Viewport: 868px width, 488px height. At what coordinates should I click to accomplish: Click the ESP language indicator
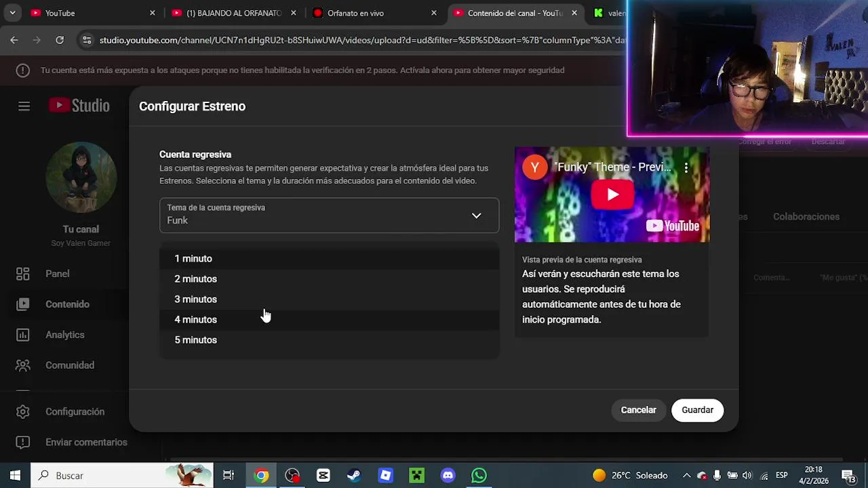tap(781, 476)
